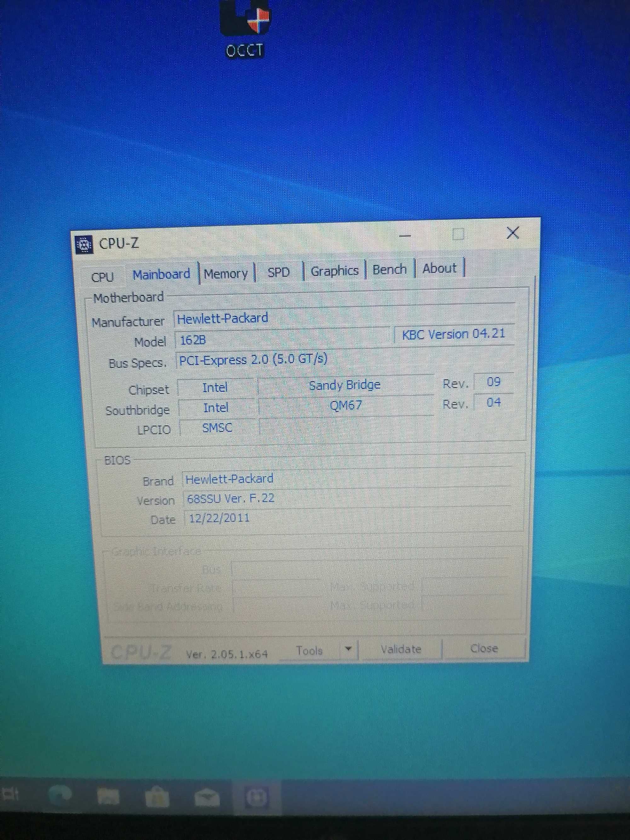The height and width of the screenshot is (840, 630).
Task: Go to the Graphics tab
Action: 335,271
